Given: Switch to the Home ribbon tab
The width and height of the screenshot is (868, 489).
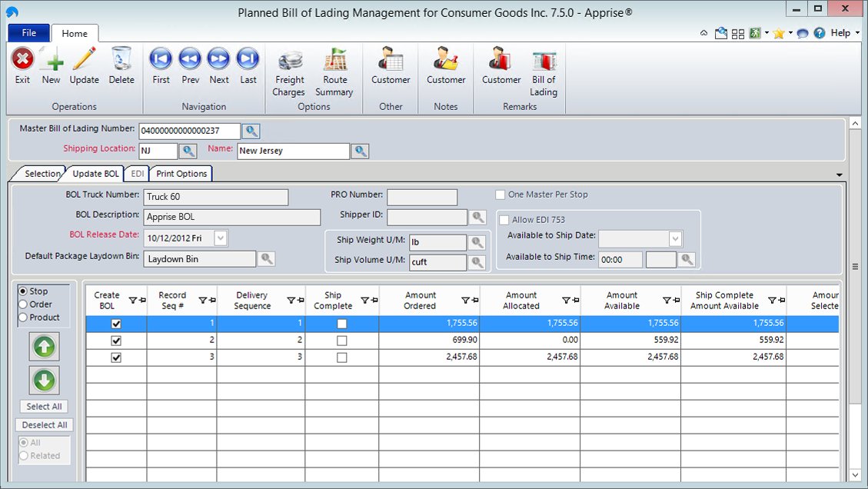Looking at the screenshot, I should [75, 33].
